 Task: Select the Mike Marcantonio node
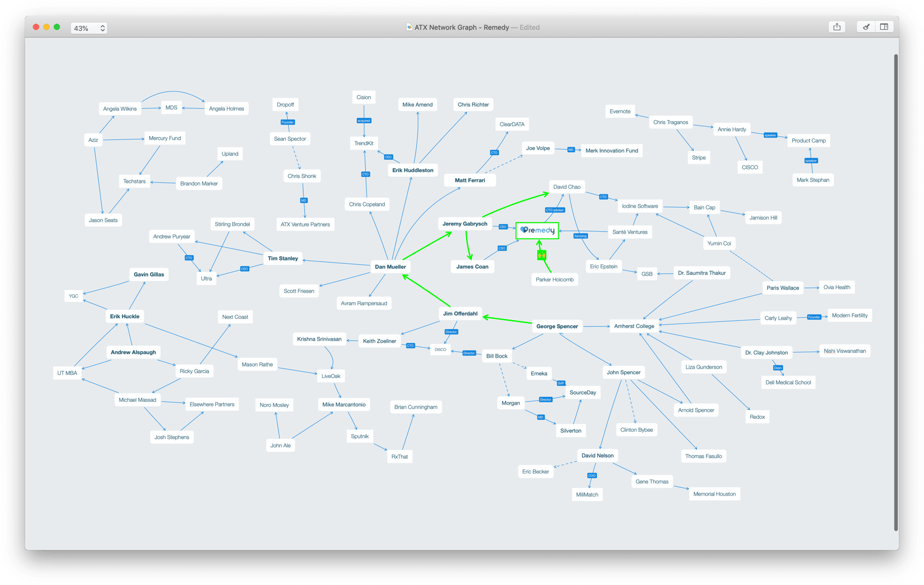[x=343, y=405]
